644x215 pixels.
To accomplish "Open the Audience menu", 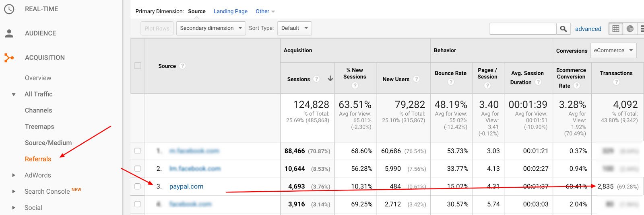I will (40, 33).
